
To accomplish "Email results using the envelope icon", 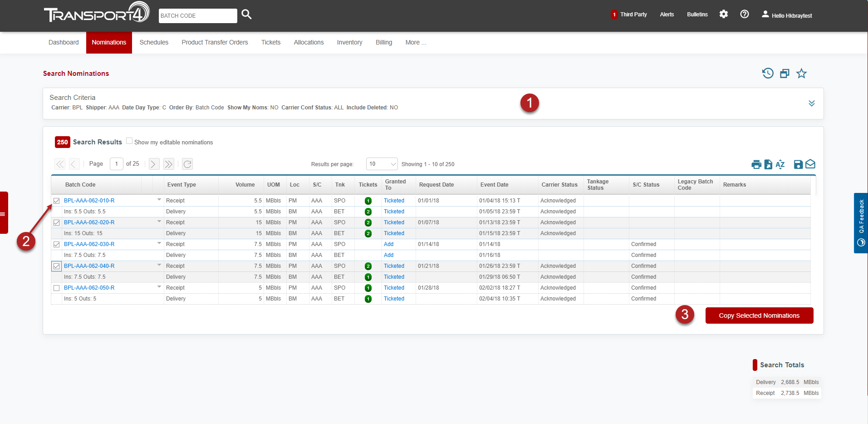I will (x=810, y=164).
